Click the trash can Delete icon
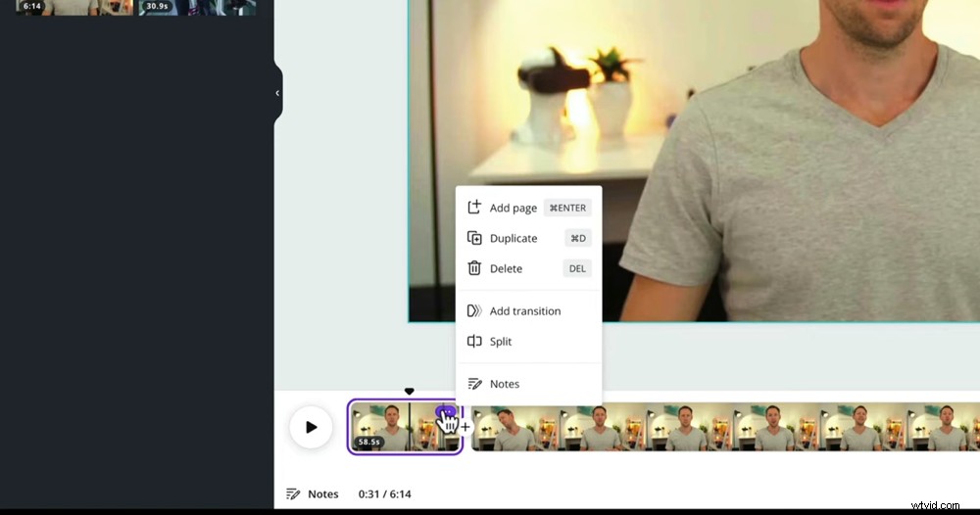980x515 pixels. 474,268
